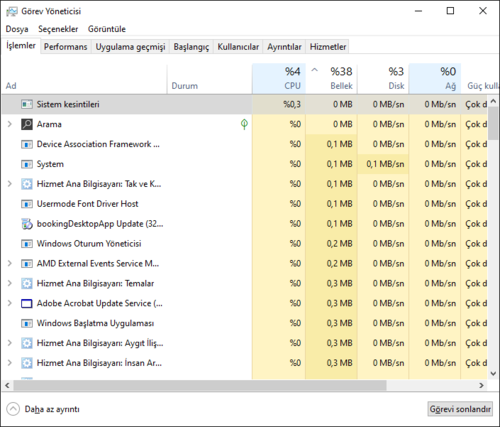Sort by the CPU column header
The width and height of the screenshot is (500, 427).
coord(279,79)
